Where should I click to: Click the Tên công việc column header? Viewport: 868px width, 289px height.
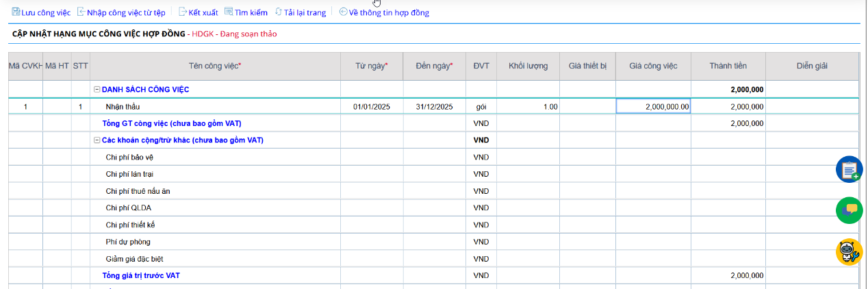(215, 66)
